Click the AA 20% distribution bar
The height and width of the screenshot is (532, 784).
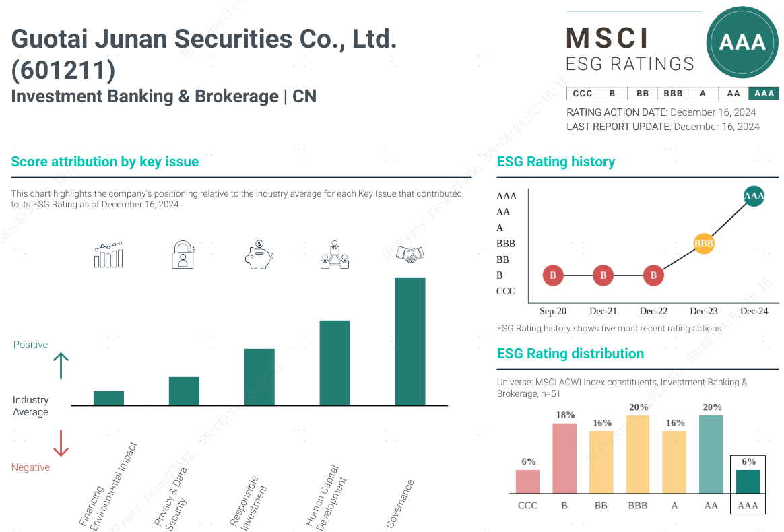click(711, 454)
